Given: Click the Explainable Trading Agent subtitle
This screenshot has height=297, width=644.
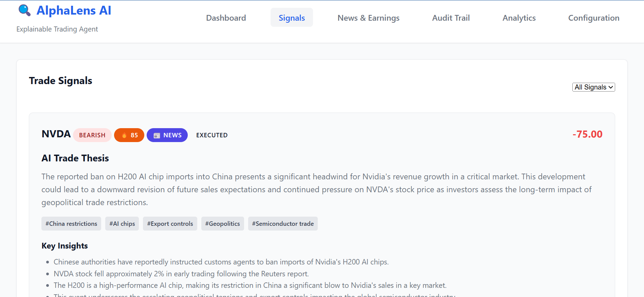Looking at the screenshot, I should pos(57,29).
